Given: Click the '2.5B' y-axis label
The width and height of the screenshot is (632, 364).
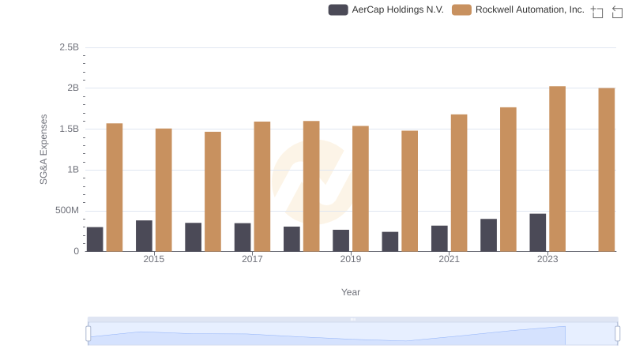Looking at the screenshot, I should coord(70,47).
